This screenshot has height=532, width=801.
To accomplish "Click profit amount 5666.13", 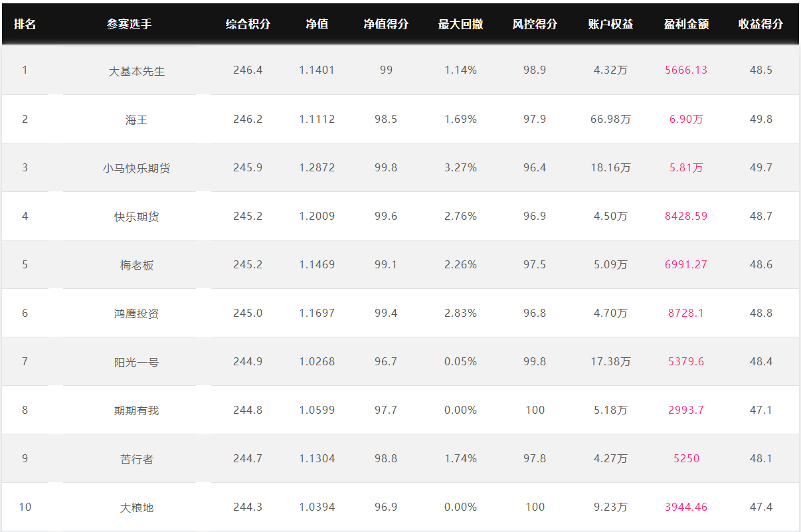I will tap(686, 70).
